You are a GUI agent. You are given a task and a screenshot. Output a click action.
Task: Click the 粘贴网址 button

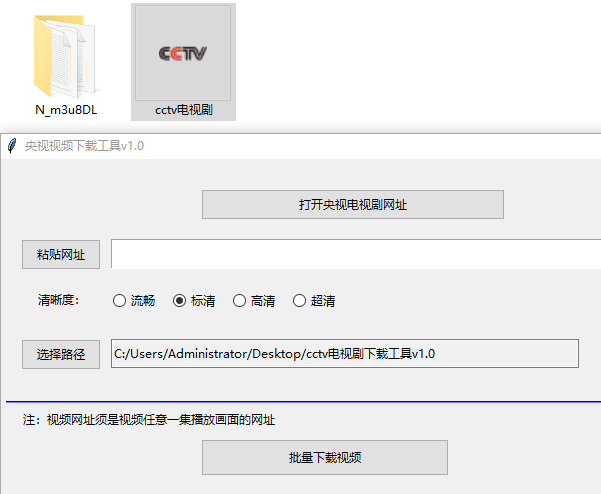pyautogui.click(x=61, y=254)
